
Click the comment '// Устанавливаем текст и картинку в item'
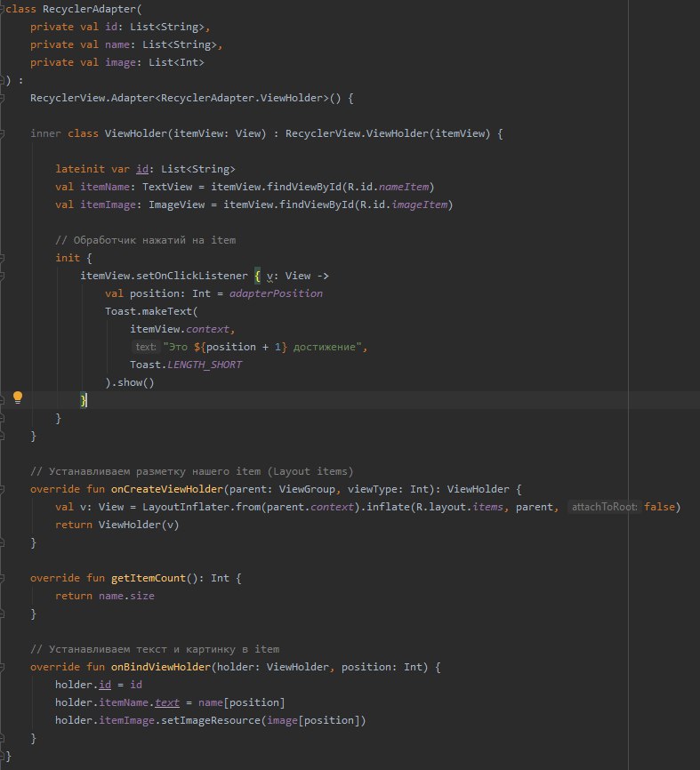click(x=155, y=649)
